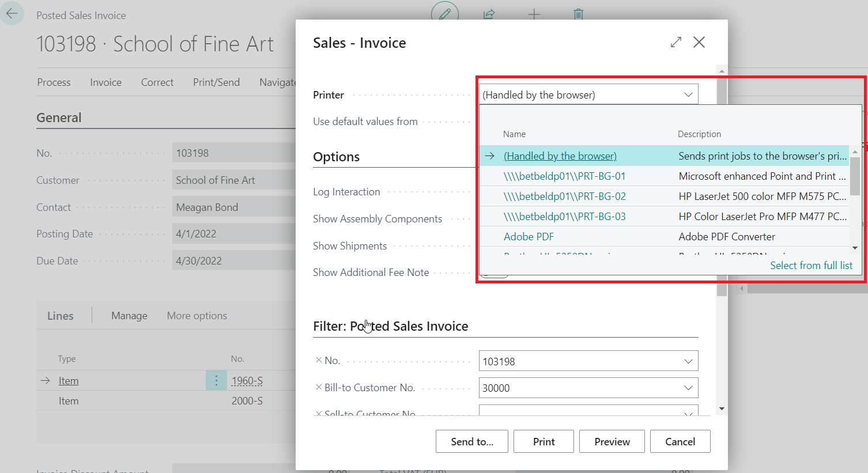This screenshot has height=473, width=868.
Task: Expand the No. filter dropdown
Action: point(688,361)
